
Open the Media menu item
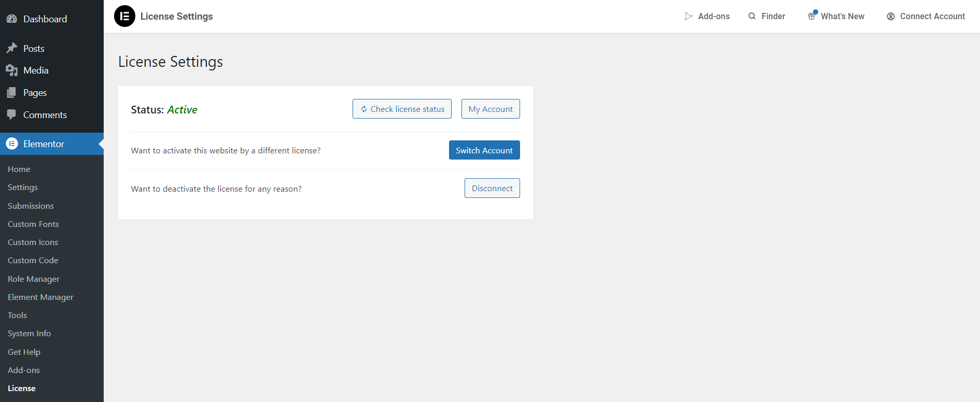coord(52,70)
